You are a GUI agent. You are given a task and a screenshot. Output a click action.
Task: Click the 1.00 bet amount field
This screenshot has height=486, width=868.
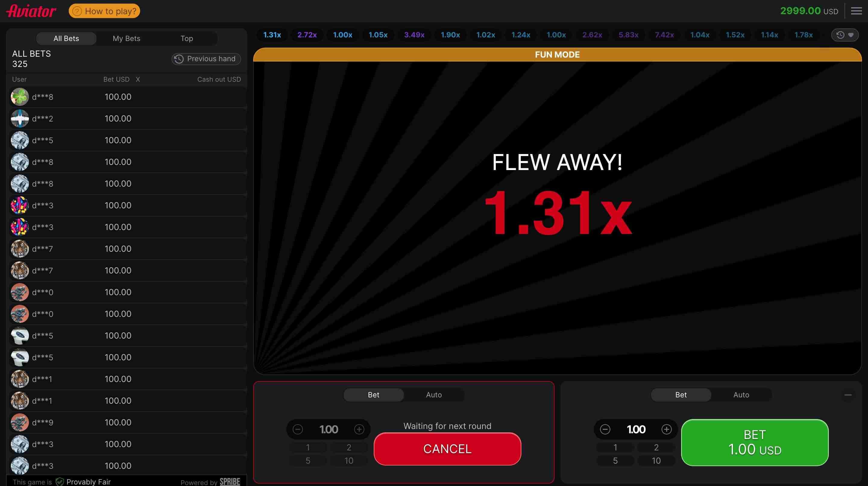pyautogui.click(x=329, y=429)
